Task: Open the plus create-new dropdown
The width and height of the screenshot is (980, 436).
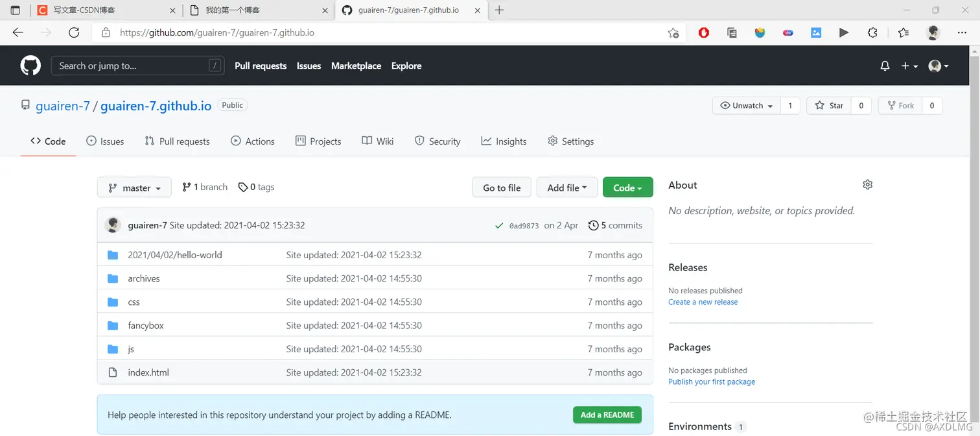Action: click(x=909, y=66)
